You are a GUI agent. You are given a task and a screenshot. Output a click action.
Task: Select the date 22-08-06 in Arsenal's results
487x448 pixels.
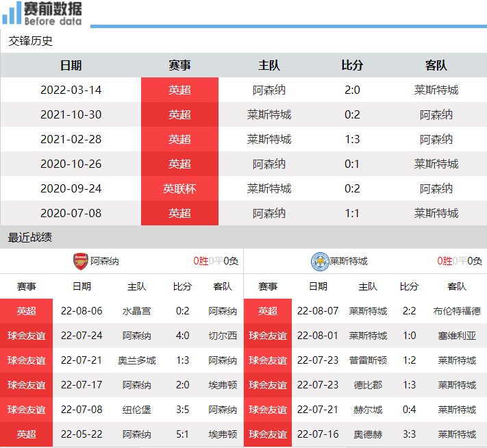[x=82, y=311]
